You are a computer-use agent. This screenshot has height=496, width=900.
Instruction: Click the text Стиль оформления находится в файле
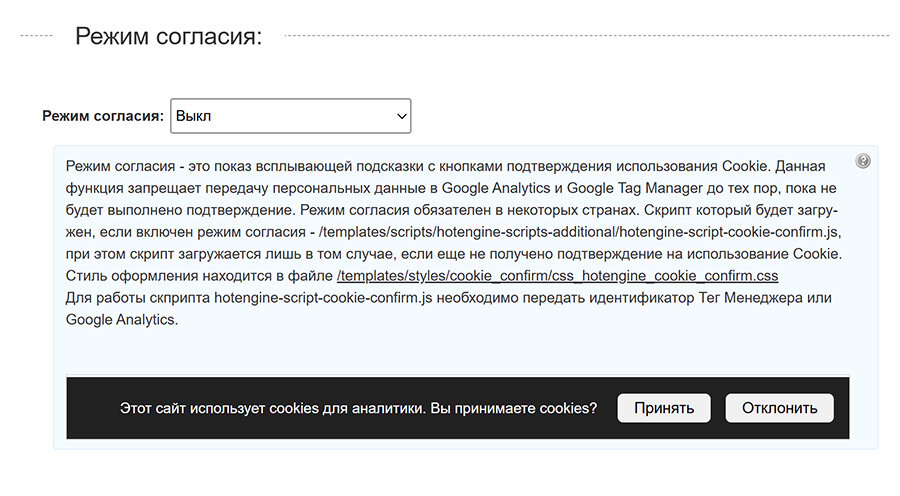pyautogui.click(x=199, y=275)
